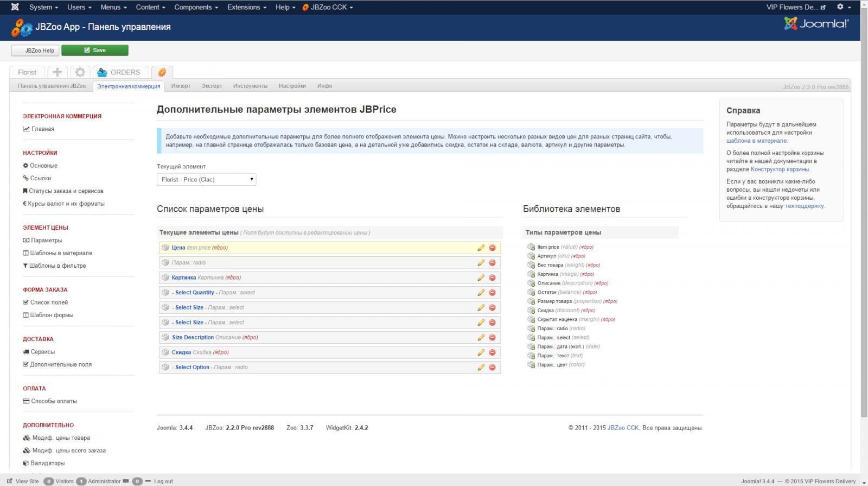The image size is (868, 486).
Task: Open the JBZoo CCK top dropdown menu
Action: click(328, 7)
